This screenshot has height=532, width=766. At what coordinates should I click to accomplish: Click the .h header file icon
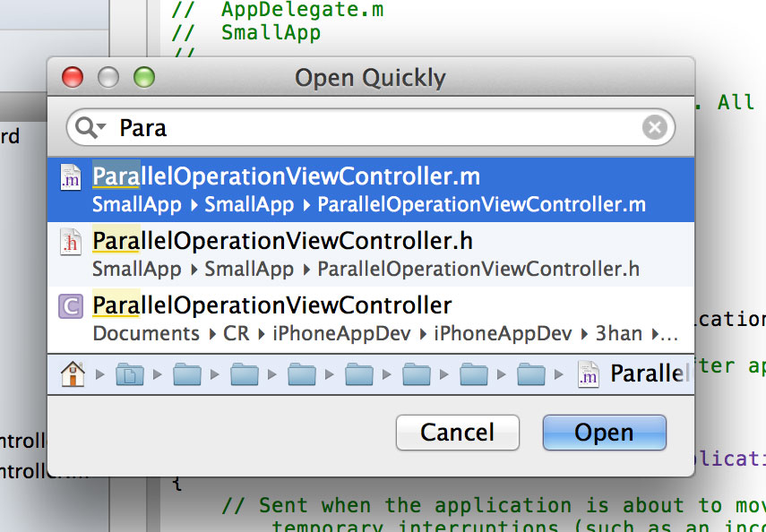point(71,242)
